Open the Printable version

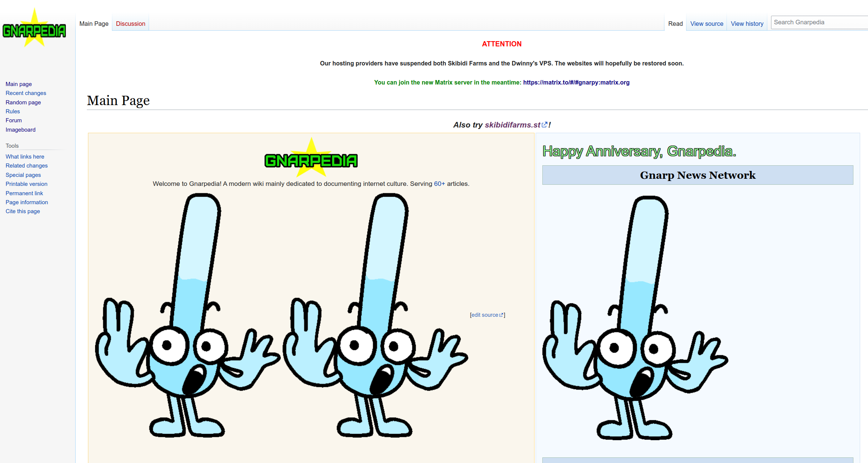click(27, 184)
